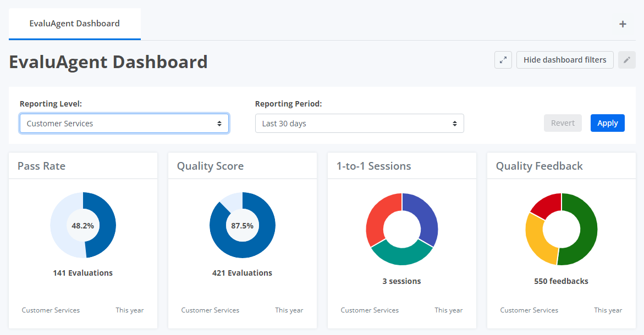Switch to EvaluAgent Dashboard tab
This screenshot has width=644, height=335.
pos(75,24)
